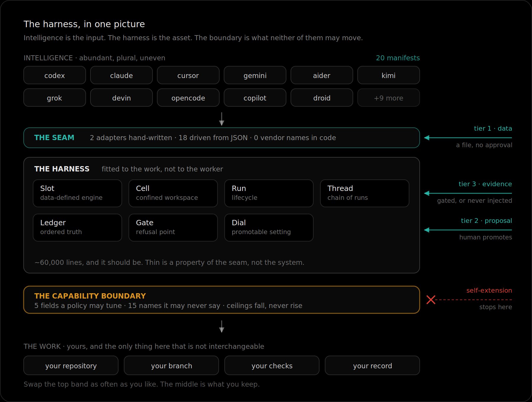Pick the opencode chip
532x402 pixels.
pyautogui.click(x=188, y=98)
